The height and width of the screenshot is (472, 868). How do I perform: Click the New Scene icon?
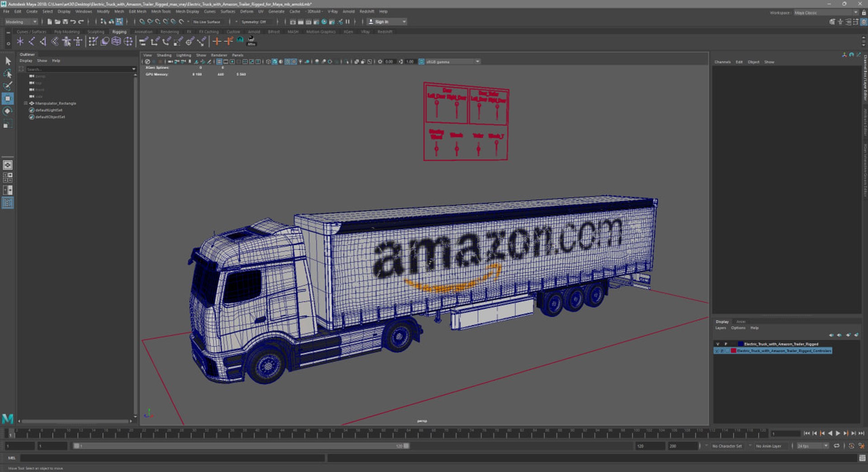click(50, 22)
